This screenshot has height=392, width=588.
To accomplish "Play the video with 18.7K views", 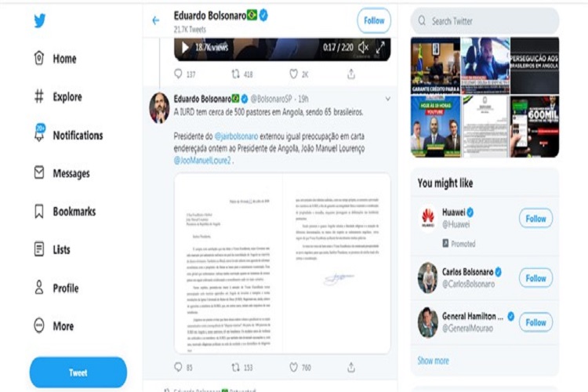I will tap(185, 47).
